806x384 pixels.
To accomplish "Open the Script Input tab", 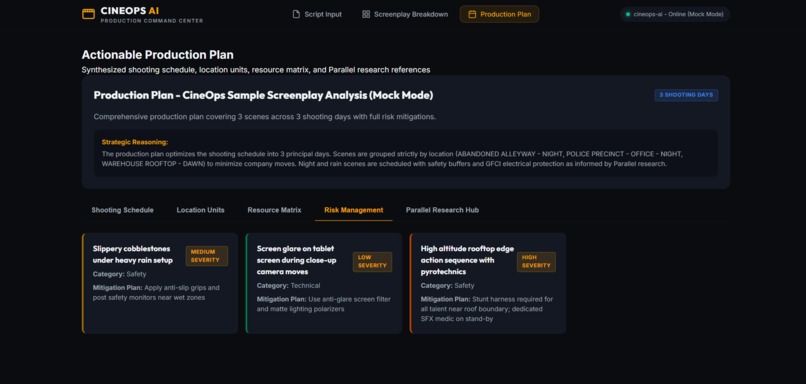I will coord(317,14).
